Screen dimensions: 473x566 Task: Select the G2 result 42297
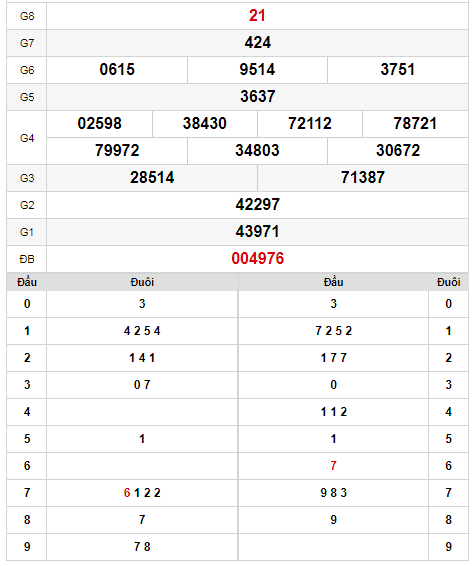click(x=257, y=205)
